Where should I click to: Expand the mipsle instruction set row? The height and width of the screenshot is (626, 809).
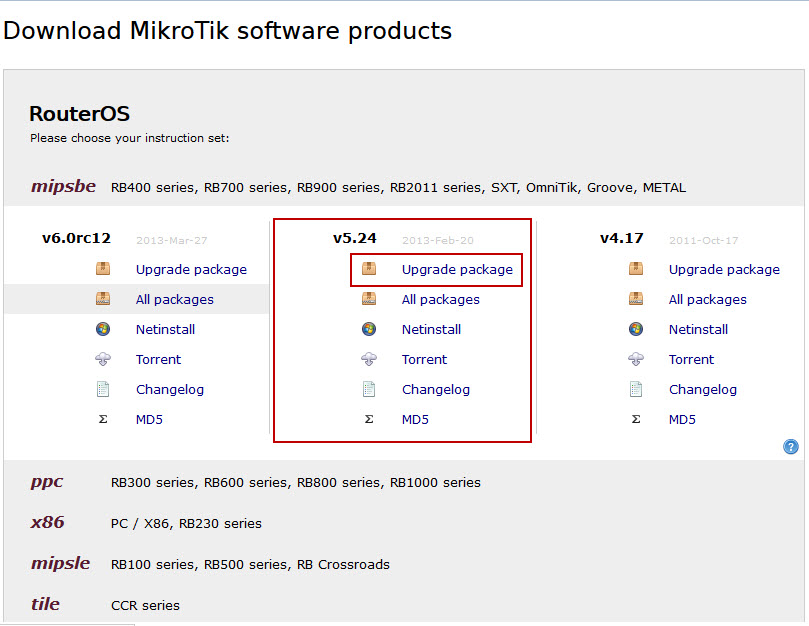pos(60,563)
